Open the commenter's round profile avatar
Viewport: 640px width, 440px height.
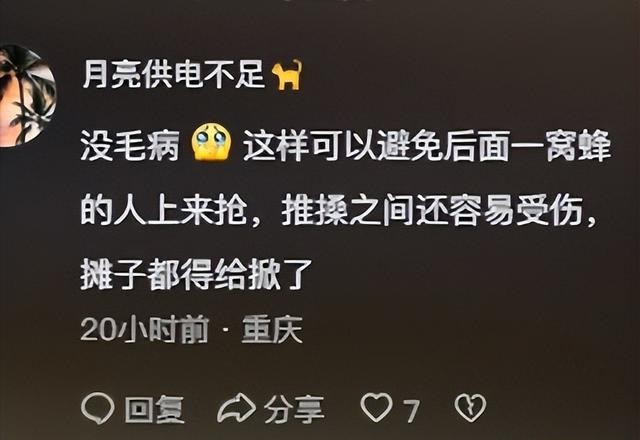click(26, 96)
